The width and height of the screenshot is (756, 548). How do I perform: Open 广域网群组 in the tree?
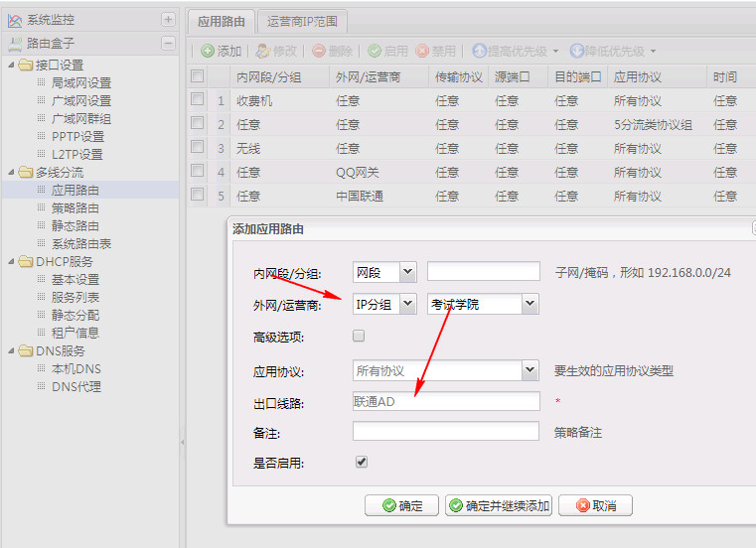pos(81,118)
